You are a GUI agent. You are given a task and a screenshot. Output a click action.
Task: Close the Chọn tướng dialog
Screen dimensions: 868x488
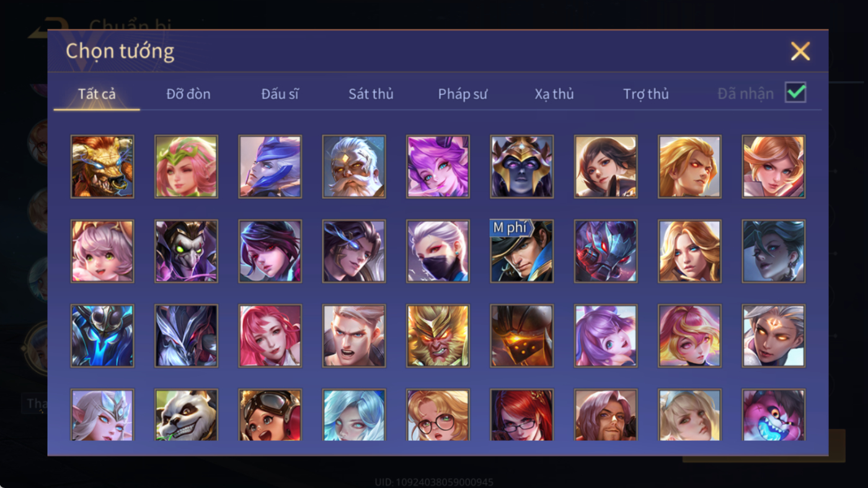click(x=800, y=51)
